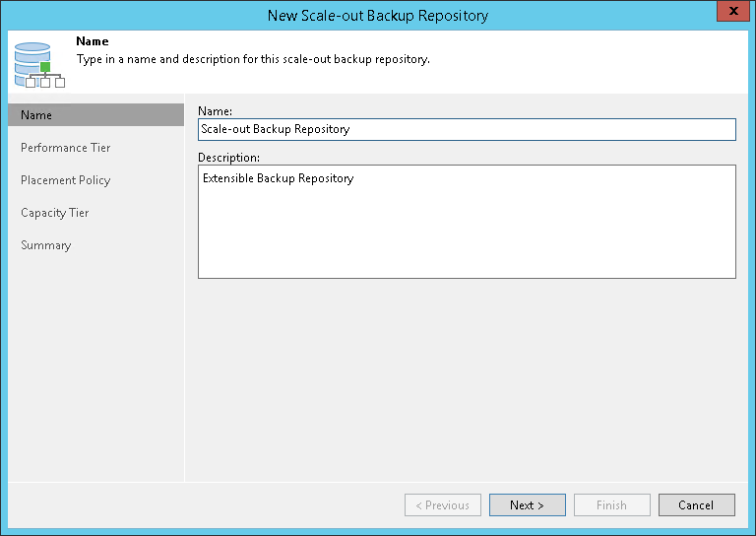The height and width of the screenshot is (536, 756).
Task: Jump to the Summary step
Action: 46,245
